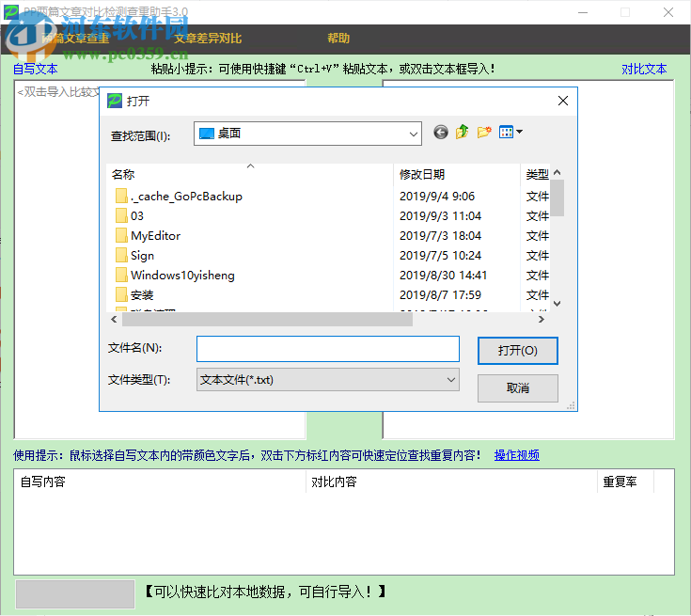Open the 操作视频 link
The height and width of the screenshot is (616, 691).
pyautogui.click(x=516, y=454)
